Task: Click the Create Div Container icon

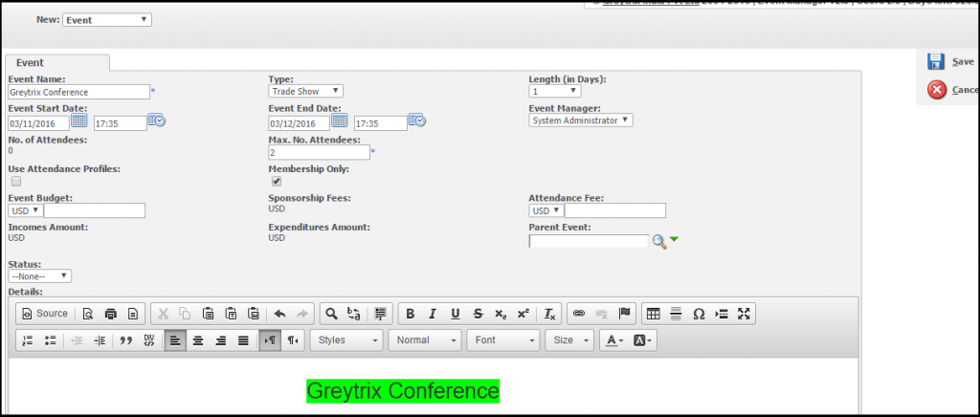Action: click(x=148, y=340)
